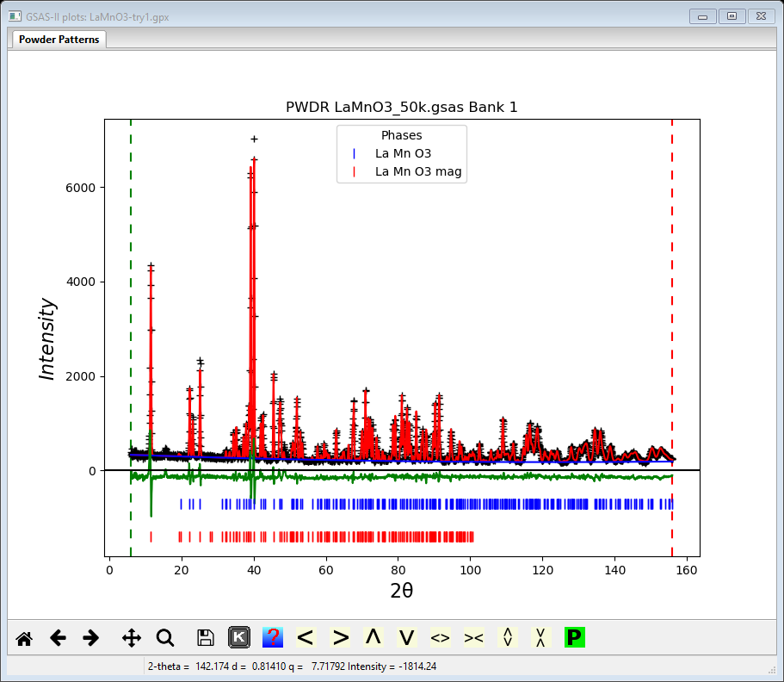
Task: Shift plot left with < button
Action: [306, 637]
